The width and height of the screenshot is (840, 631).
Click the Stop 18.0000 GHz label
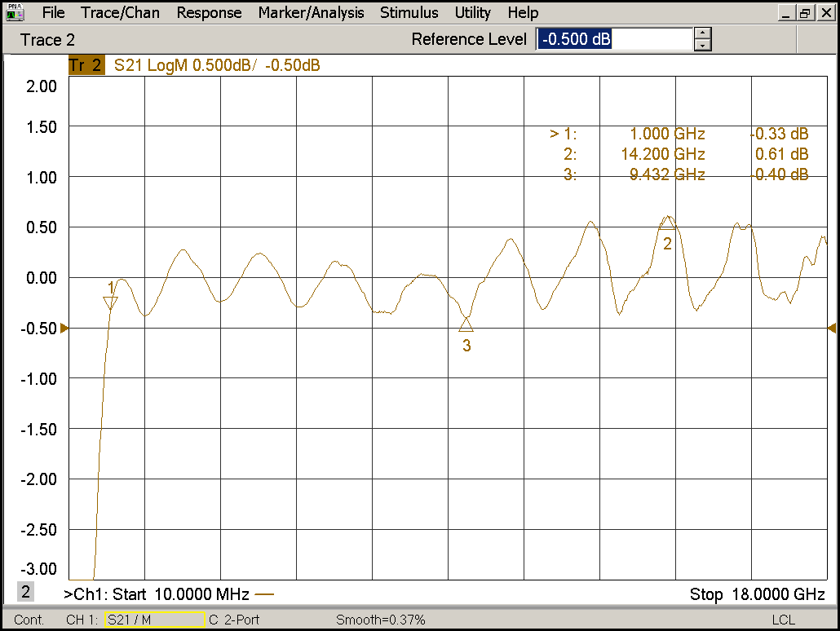click(757, 594)
